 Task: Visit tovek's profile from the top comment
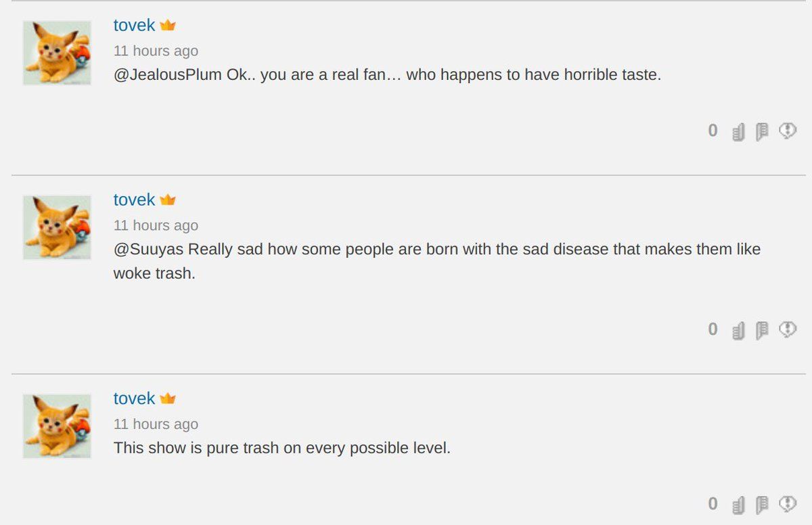[x=134, y=26]
